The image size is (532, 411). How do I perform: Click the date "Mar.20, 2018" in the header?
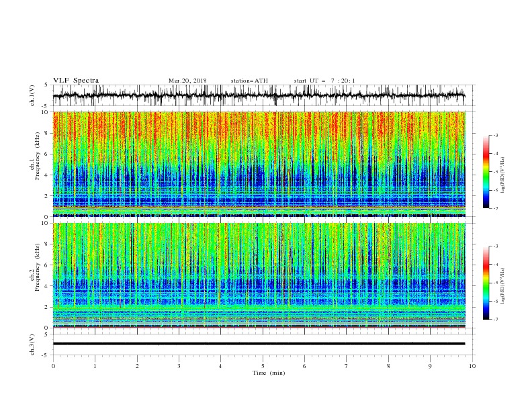click(187, 81)
